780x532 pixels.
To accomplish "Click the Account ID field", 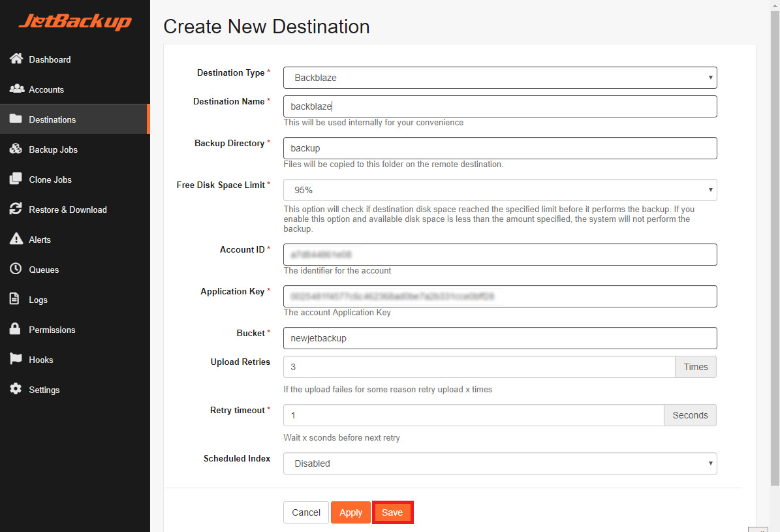I will point(500,255).
